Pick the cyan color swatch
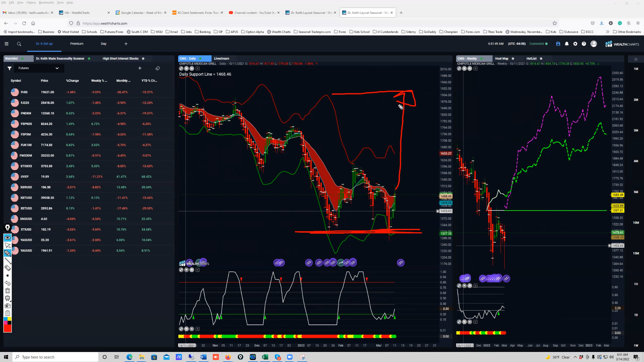The width and height of the screenshot is (644, 362). coord(6,319)
